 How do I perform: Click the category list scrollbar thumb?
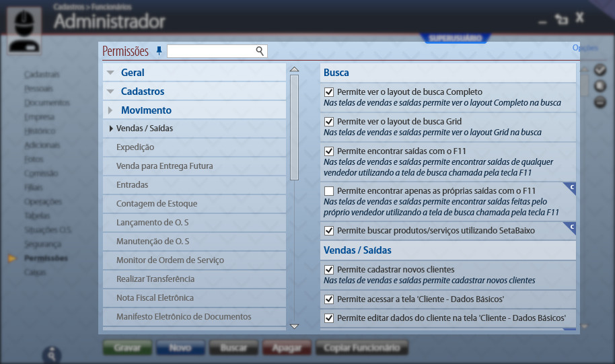pos(294,127)
